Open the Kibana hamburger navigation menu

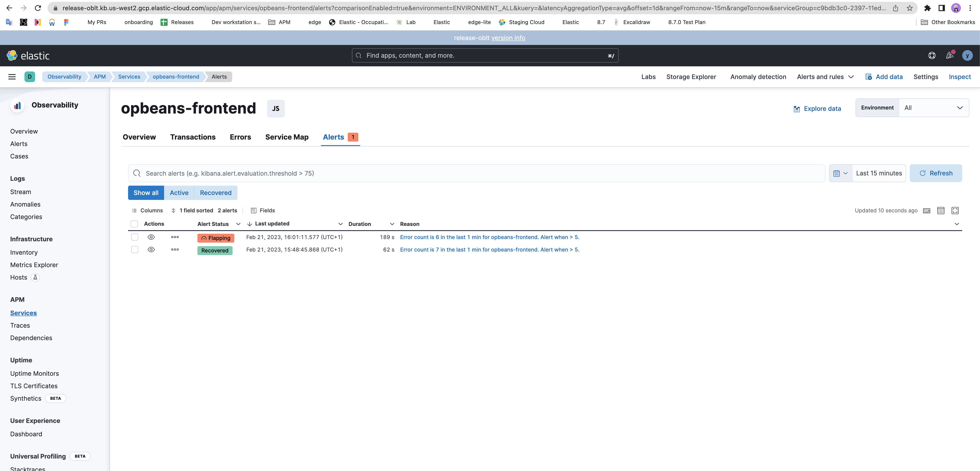coord(12,77)
